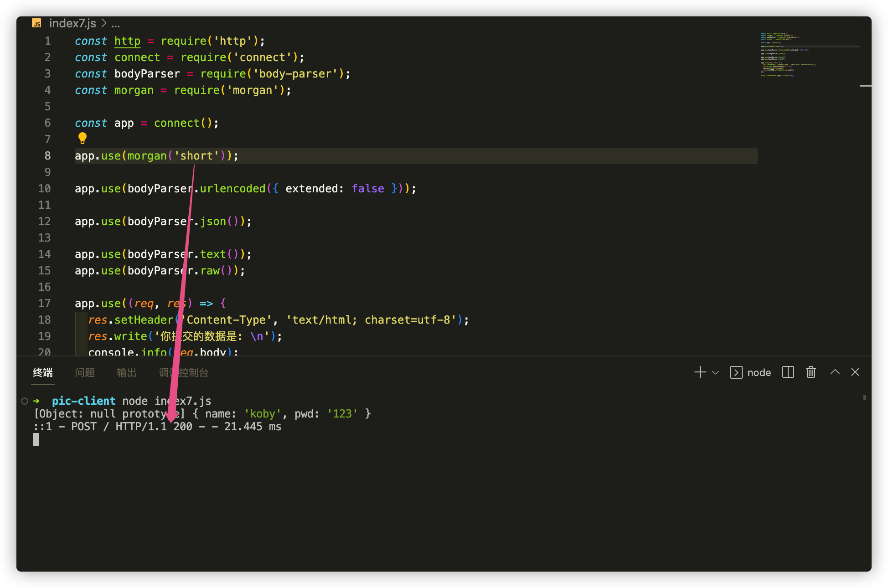Split the terminal panel
The width and height of the screenshot is (888, 588).
(x=788, y=372)
